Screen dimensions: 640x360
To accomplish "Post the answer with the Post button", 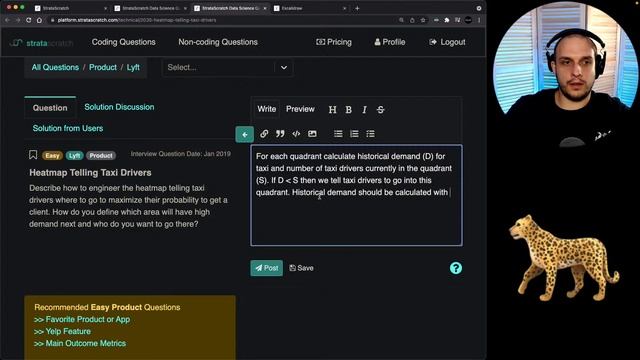I will [x=267, y=268].
